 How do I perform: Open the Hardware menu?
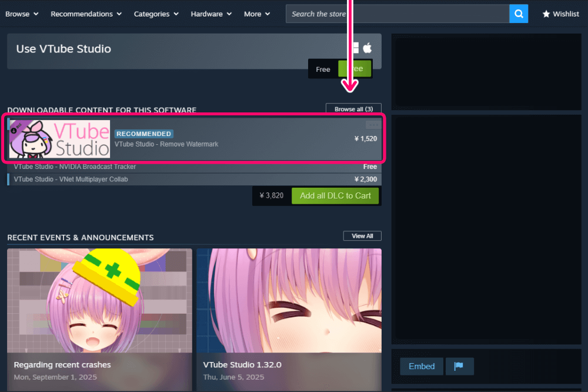click(211, 14)
